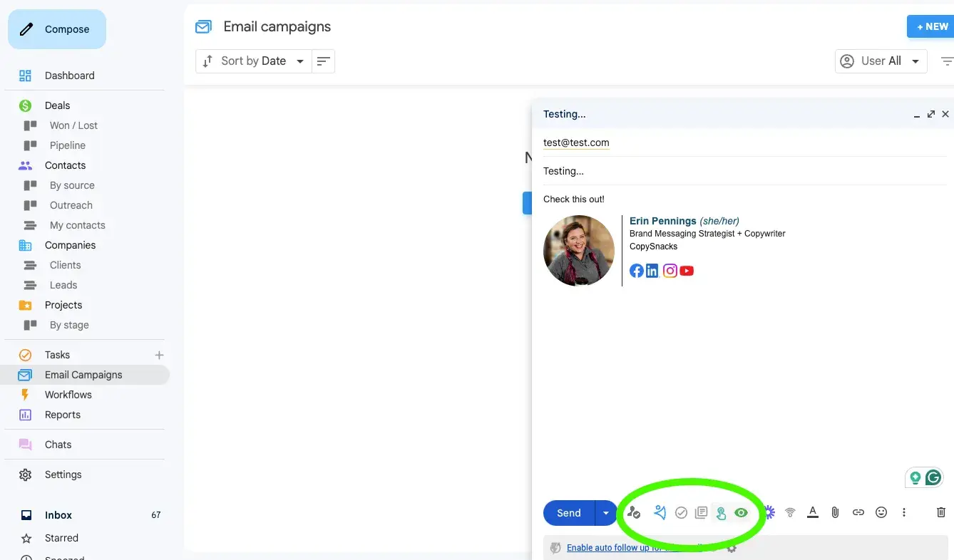Open Workflows in the sidebar
954x560 pixels.
coord(68,395)
